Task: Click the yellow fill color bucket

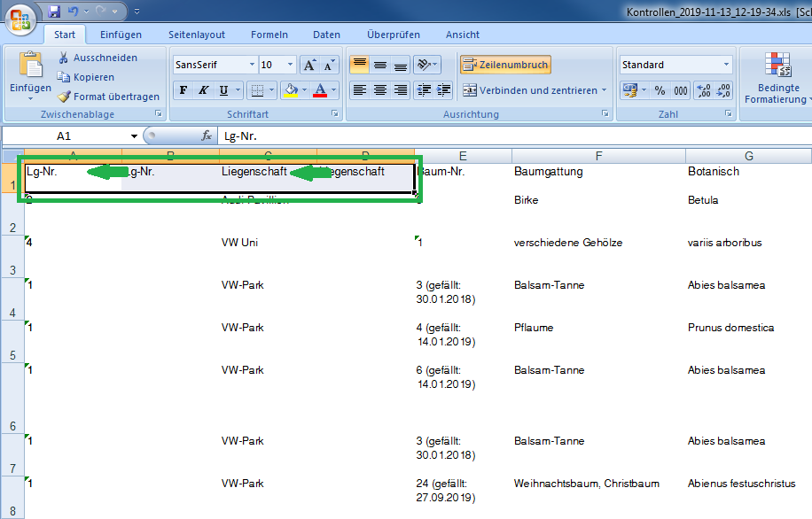Action: click(x=290, y=90)
